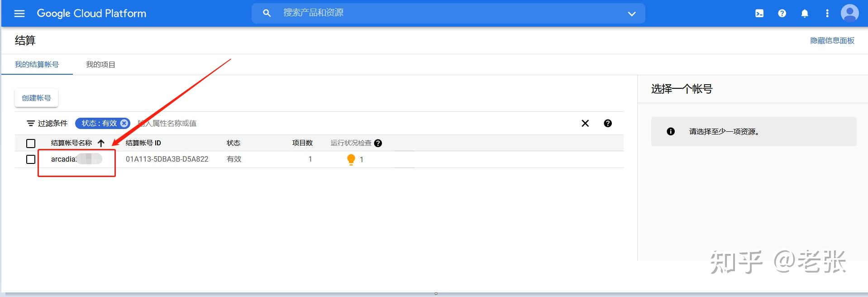Screen dimensions: 868x297
Task: Open the three-dot more options menu
Action: tap(827, 14)
